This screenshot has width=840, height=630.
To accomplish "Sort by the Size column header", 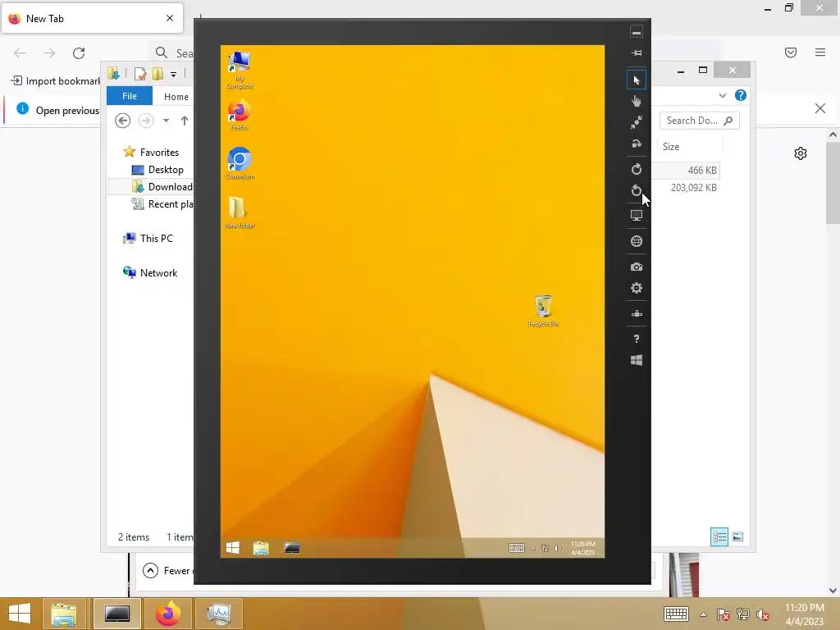I will [x=689, y=147].
